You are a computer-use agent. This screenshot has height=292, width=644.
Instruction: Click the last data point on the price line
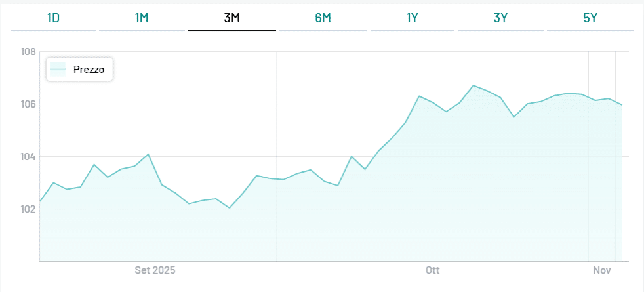pos(622,105)
